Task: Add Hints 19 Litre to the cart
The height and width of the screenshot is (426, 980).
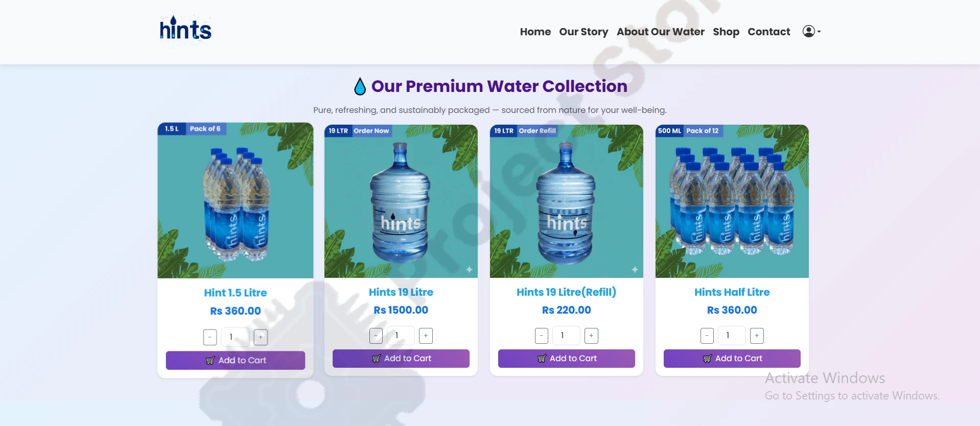Action: (401, 358)
